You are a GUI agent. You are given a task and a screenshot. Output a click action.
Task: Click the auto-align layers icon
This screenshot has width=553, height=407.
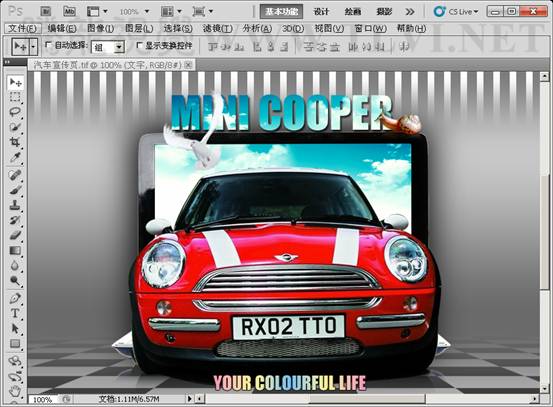click(404, 47)
